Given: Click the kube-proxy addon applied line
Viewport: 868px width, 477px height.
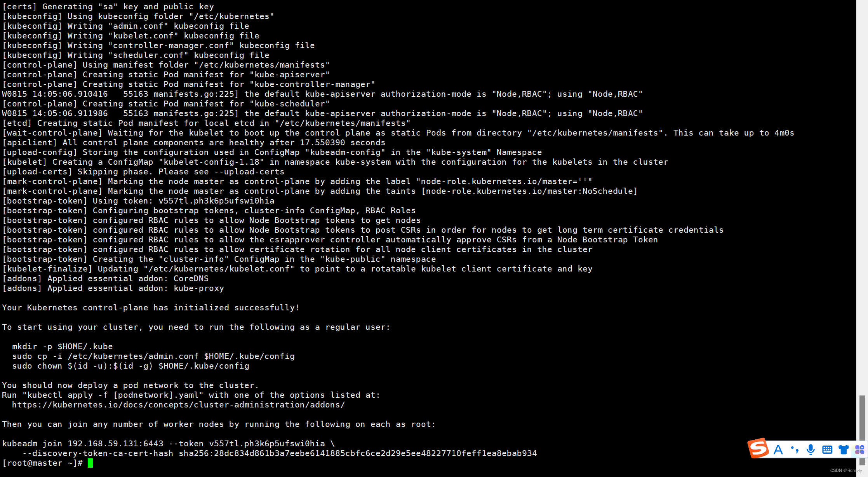Looking at the screenshot, I should coord(113,288).
